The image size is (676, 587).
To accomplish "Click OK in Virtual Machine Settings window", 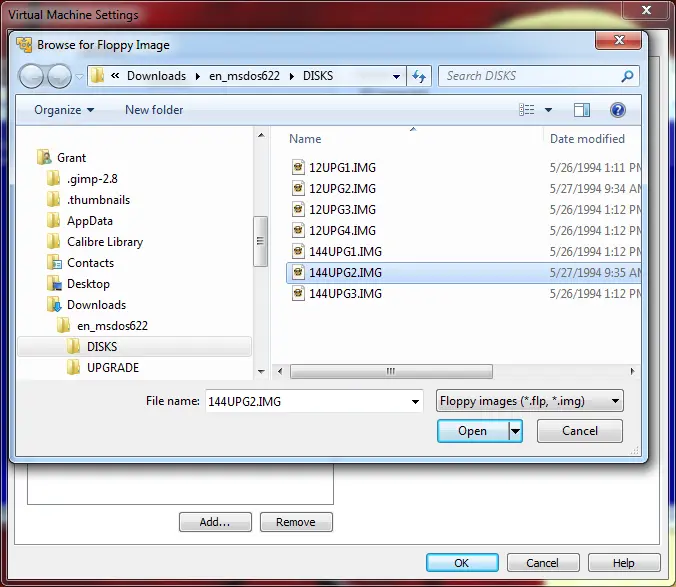I will pos(462,563).
